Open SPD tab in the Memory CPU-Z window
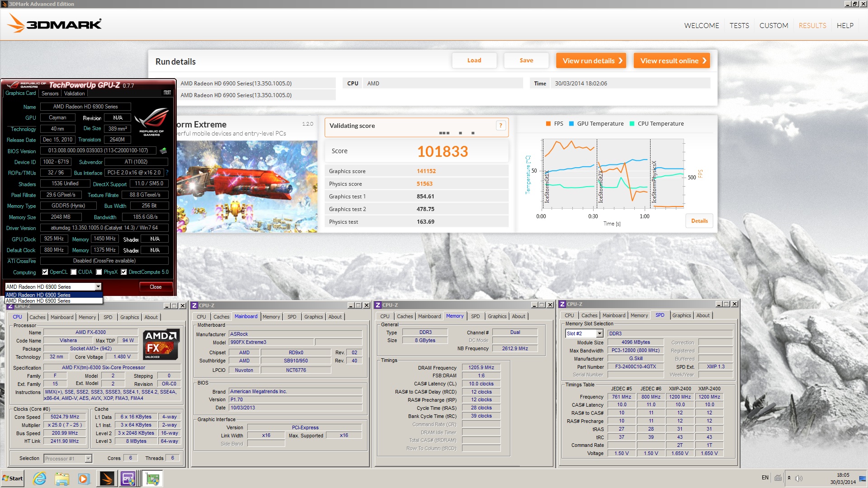 pos(475,316)
